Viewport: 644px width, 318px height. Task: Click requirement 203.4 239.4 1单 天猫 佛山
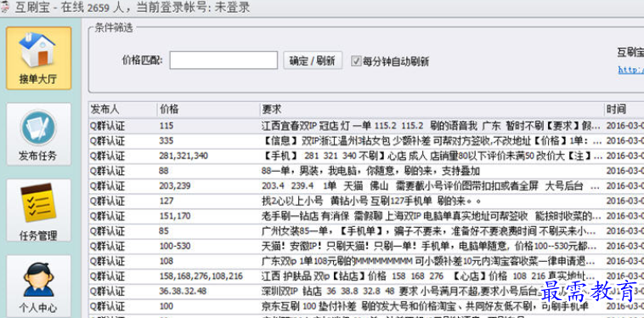pyautogui.click(x=430, y=186)
